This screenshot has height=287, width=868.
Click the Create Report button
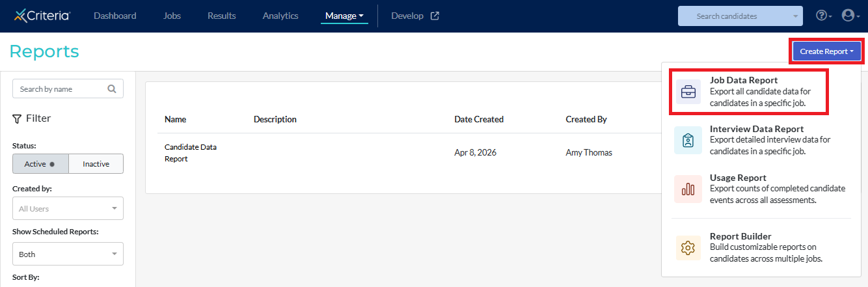tap(826, 51)
